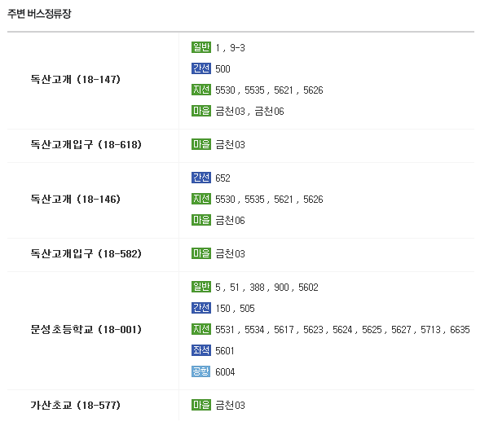Screen dimensions: 489x448
Task: Open the 독산고개입구 (18-582) stop entry
Action: tap(86, 254)
